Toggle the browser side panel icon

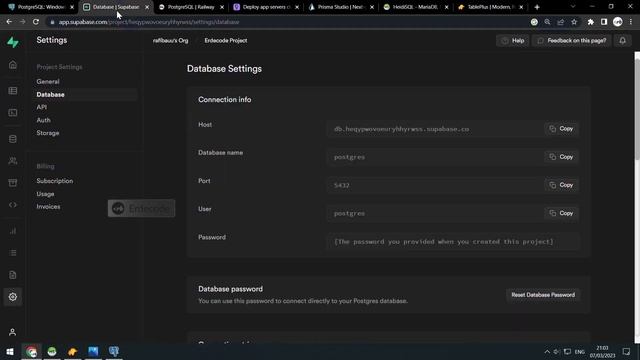coord(604,22)
